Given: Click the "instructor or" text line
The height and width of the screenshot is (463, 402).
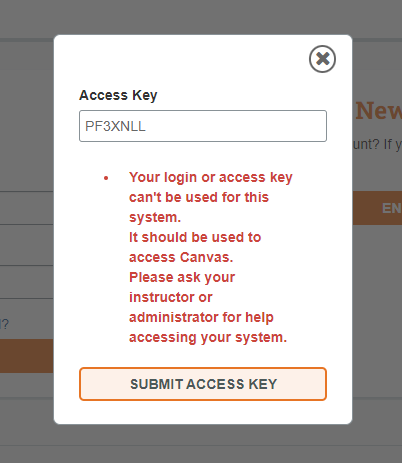Looking at the screenshot, I should pyautogui.click(x=171, y=297).
